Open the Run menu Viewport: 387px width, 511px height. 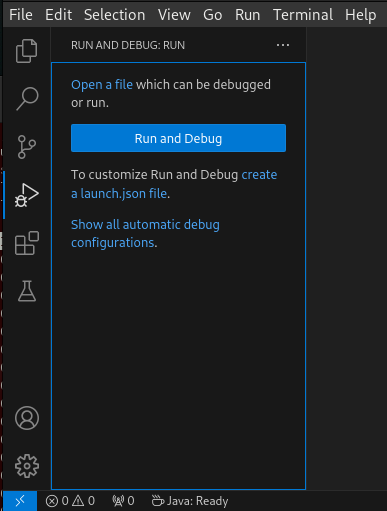[247, 15]
